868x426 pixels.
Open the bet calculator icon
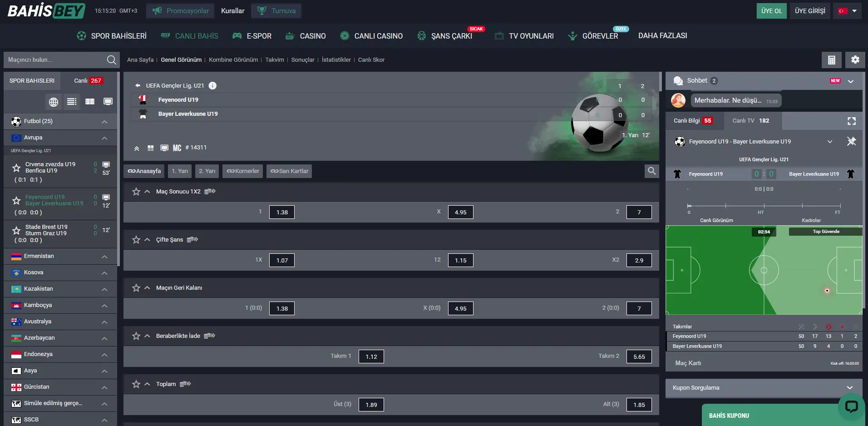tap(831, 59)
